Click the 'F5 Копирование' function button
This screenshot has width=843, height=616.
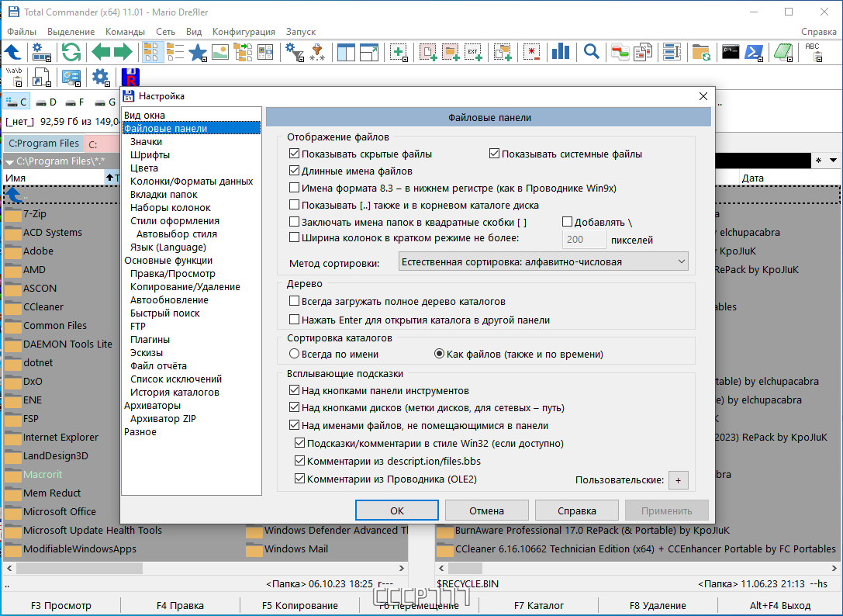300,606
